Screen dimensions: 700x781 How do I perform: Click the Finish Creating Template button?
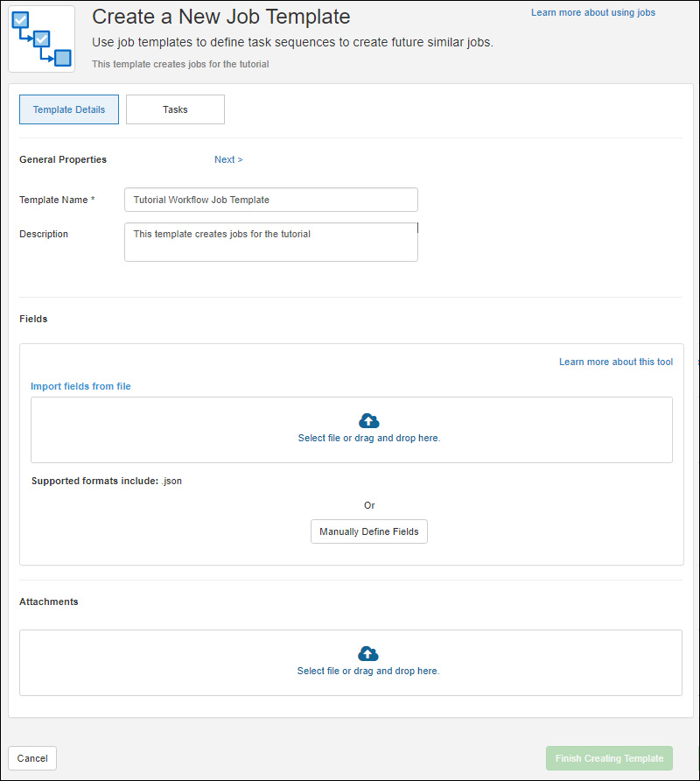coord(609,758)
